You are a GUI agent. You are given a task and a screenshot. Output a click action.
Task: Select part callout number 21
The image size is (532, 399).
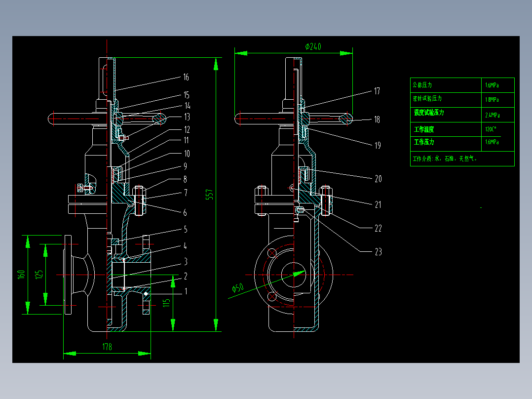point(378,204)
